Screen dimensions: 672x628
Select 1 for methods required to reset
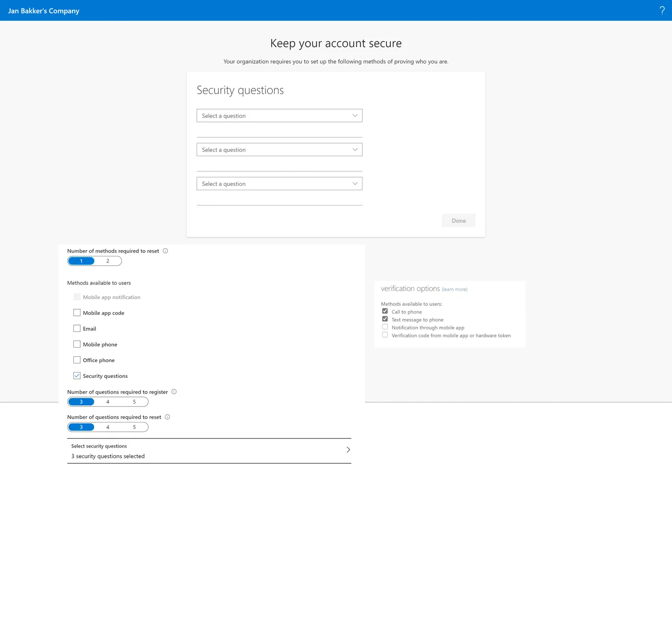[x=81, y=261]
